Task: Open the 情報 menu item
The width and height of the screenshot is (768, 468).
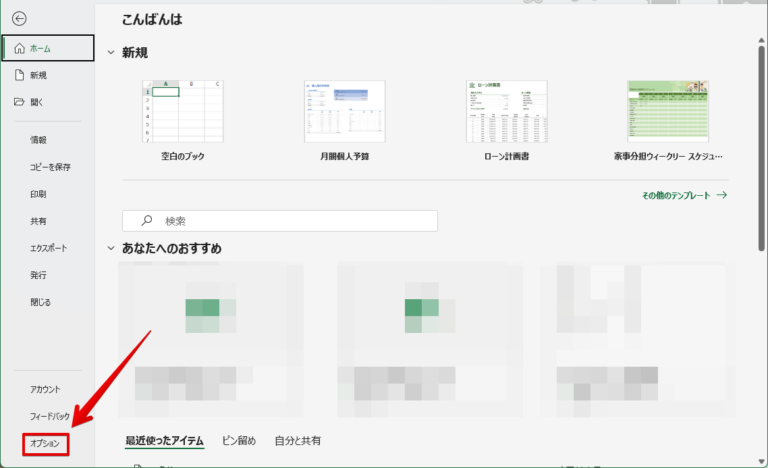Action: [38, 140]
